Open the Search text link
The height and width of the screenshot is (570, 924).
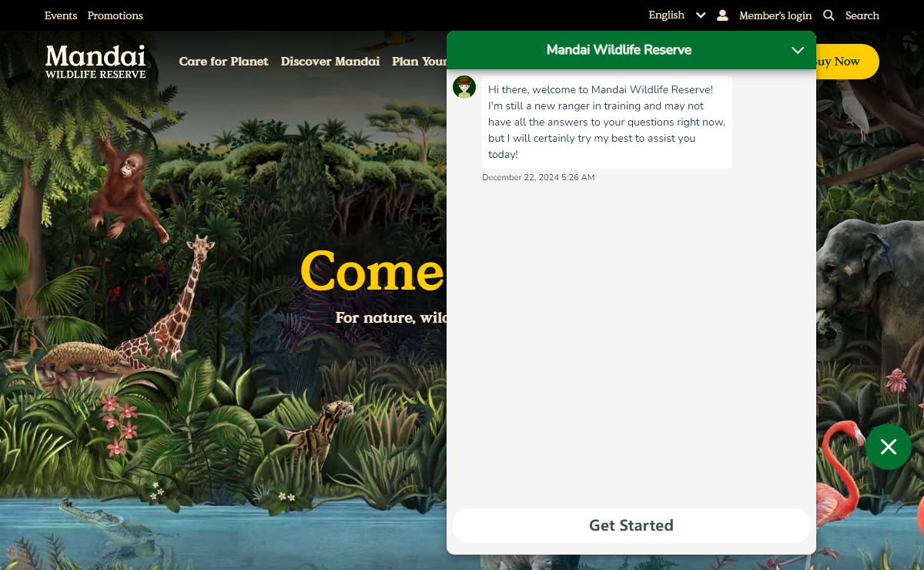[x=862, y=15]
